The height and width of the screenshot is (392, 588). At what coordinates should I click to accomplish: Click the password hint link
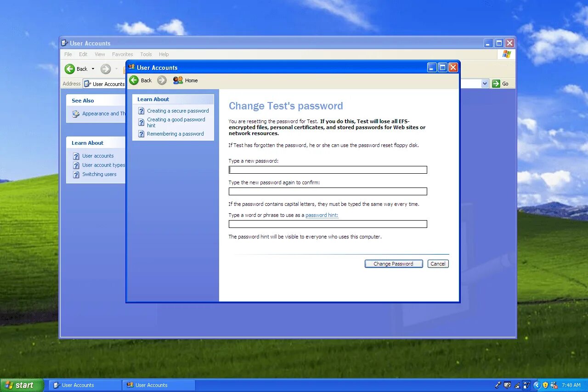coord(322,215)
